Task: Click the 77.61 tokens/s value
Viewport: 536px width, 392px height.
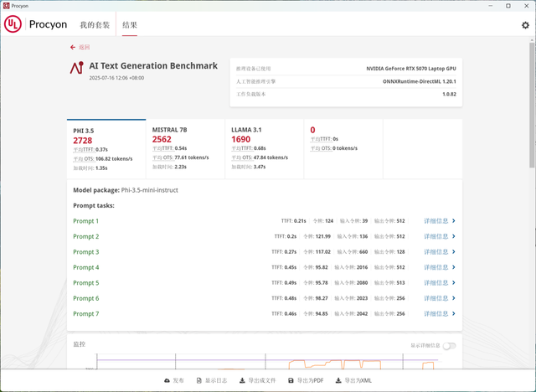Action: click(192, 157)
